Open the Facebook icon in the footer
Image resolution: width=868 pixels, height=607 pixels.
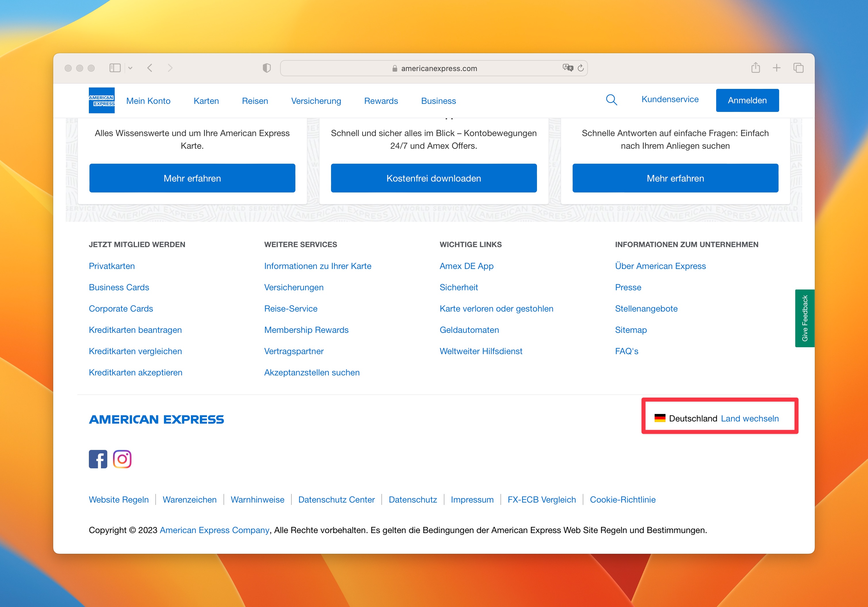pos(98,459)
